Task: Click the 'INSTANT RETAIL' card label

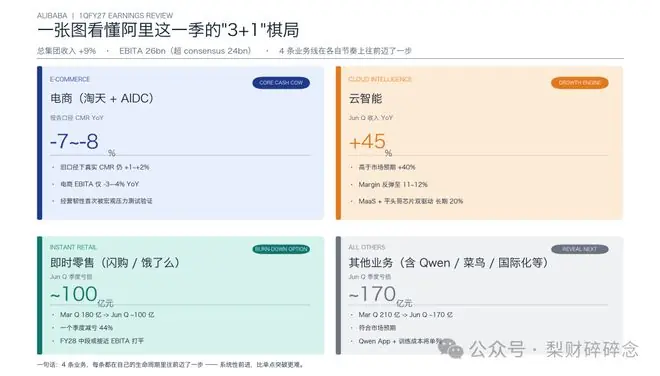Action: [73, 247]
